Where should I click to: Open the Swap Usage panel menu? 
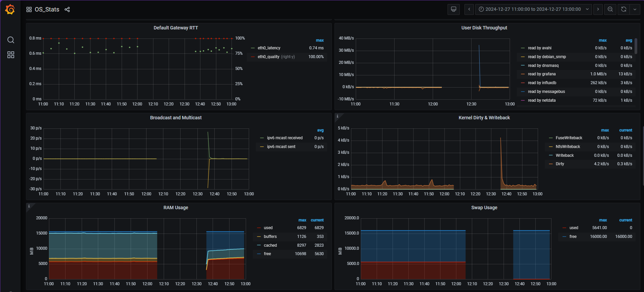pos(484,208)
